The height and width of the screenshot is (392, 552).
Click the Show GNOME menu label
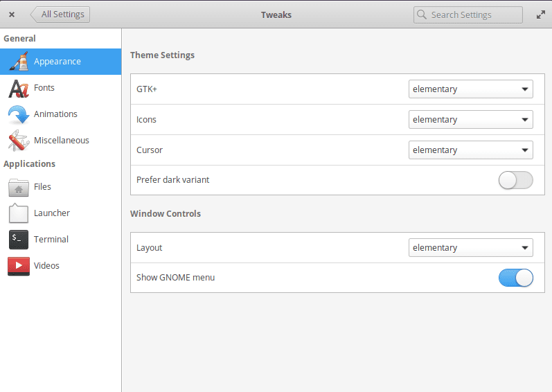tap(175, 278)
